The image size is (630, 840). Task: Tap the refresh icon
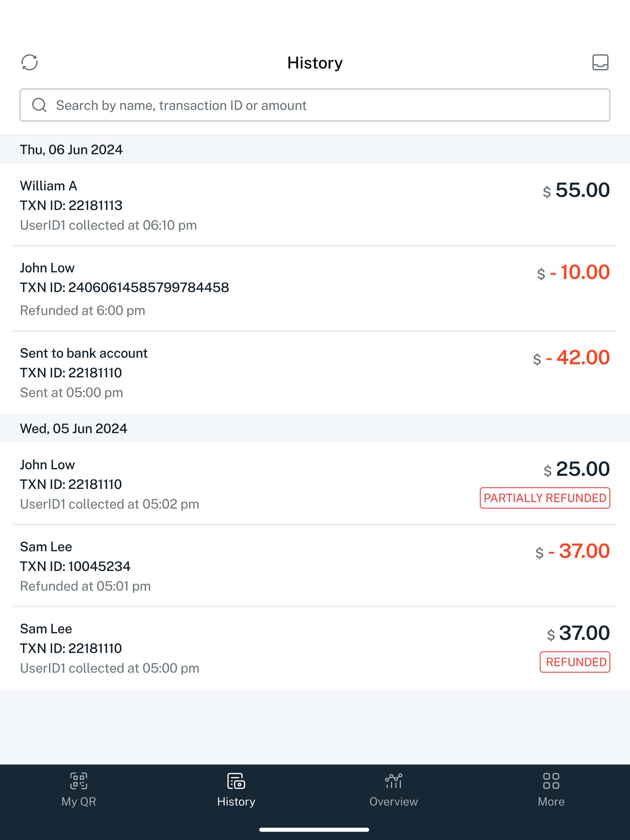30,63
